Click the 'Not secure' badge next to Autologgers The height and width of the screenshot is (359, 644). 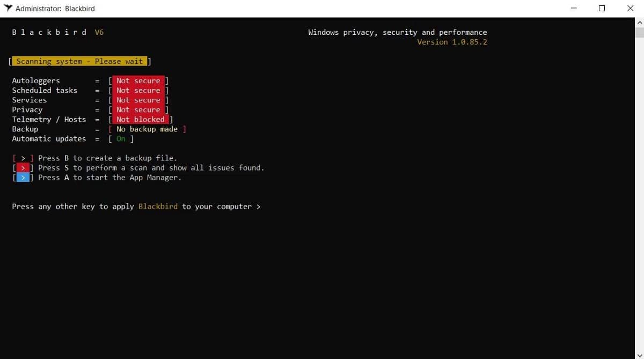tap(138, 80)
